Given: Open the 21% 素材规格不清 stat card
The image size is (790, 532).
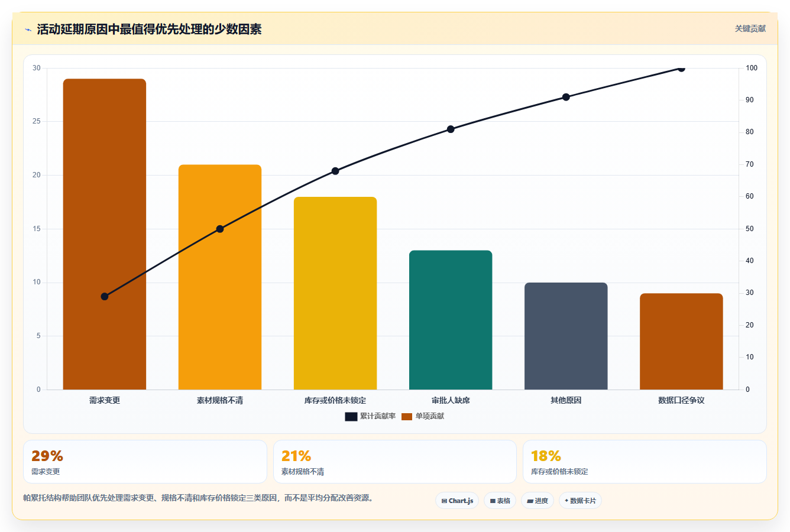Looking at the screenshot, I should [395, 462].
